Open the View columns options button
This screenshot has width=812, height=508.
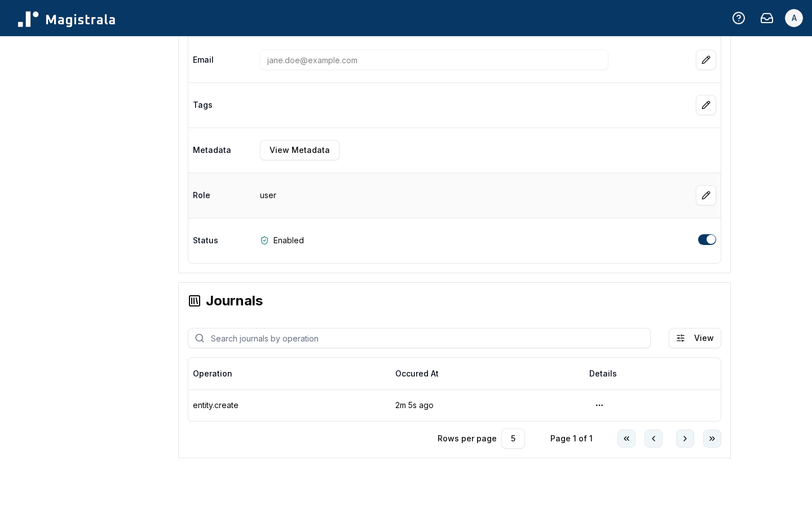coord(695,338)
